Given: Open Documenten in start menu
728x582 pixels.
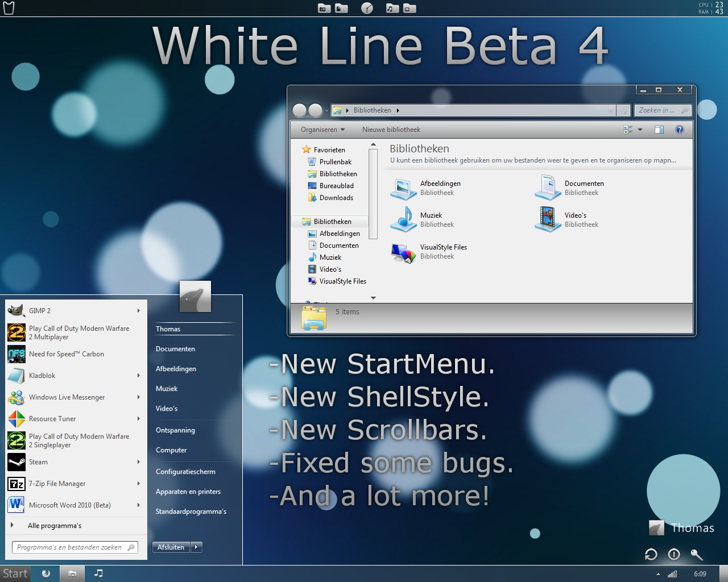Looking at the screenshot, I should click(175, 349).
